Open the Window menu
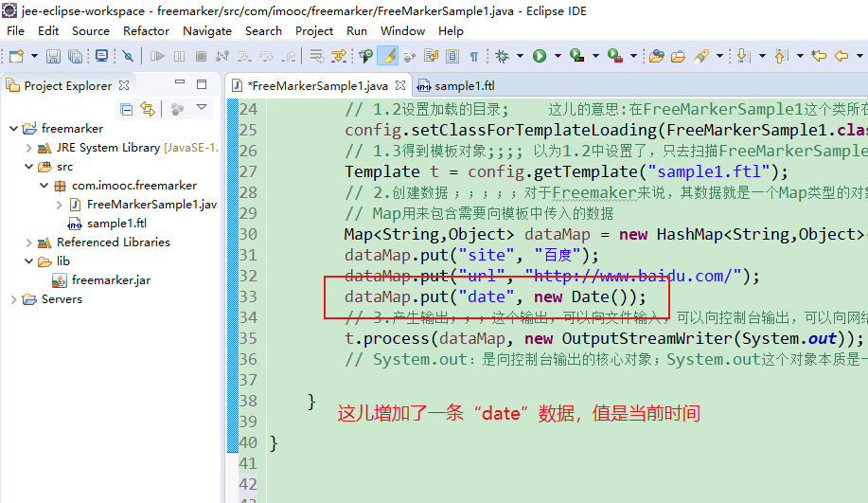This screenshot has width=868, height=503. tap(402, 31)
